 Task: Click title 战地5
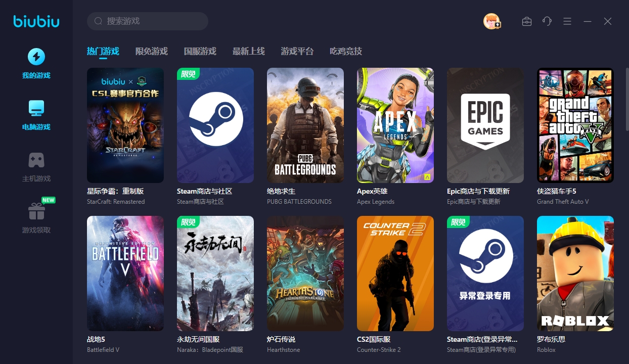click(96, 339)
